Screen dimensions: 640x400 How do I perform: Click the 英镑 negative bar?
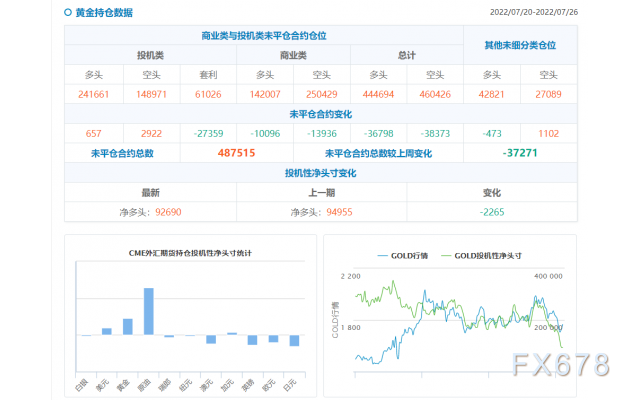[252, 340]
